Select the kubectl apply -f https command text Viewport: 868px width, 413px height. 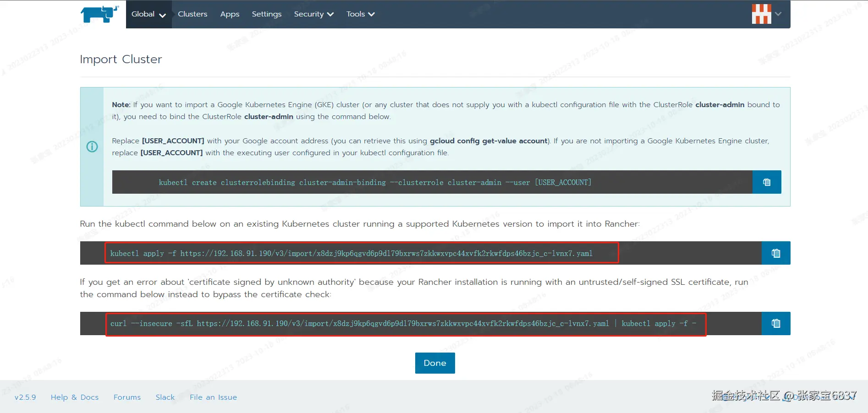click(x=351, y=253)
